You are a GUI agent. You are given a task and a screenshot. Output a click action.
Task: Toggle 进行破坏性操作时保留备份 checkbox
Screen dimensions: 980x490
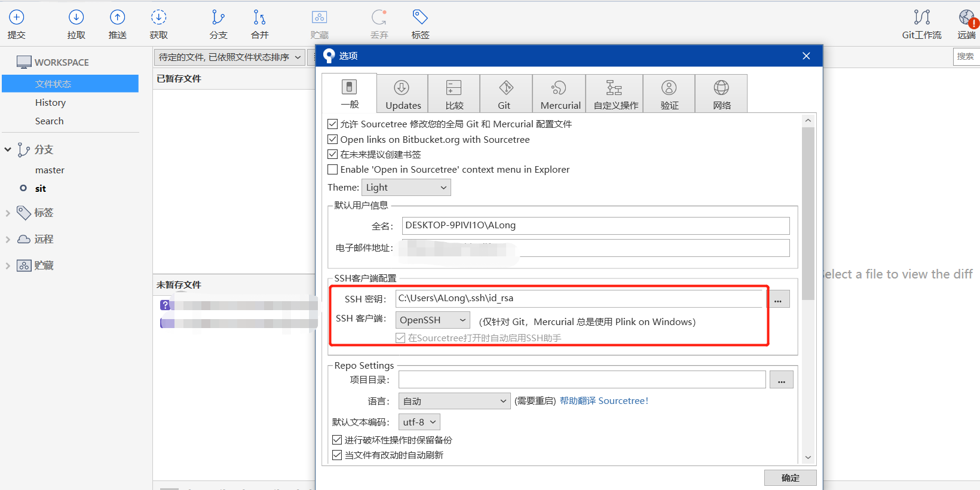[337, 440]
